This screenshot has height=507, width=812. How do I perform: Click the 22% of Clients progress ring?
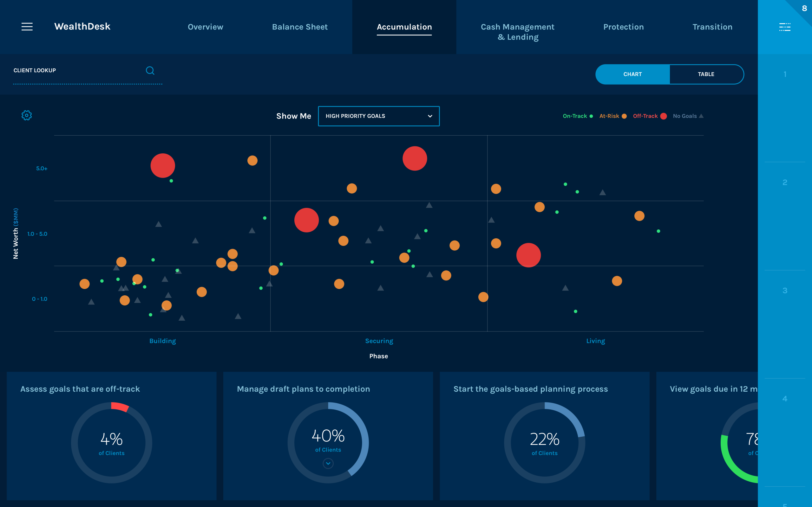coord(544,442)
